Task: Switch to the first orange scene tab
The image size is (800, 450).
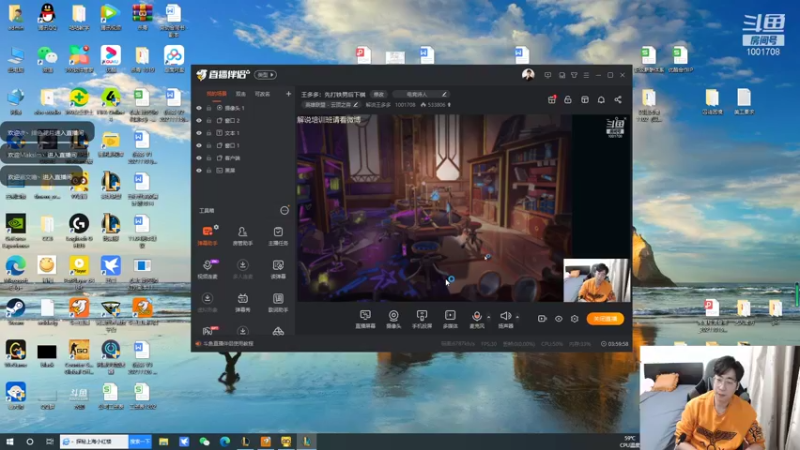Action: [216, 94]
